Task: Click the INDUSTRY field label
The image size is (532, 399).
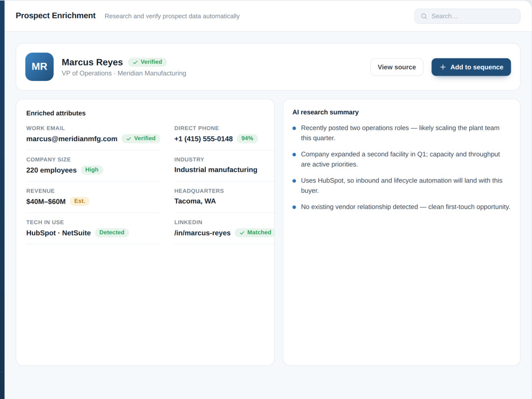Action: [189, 160]
